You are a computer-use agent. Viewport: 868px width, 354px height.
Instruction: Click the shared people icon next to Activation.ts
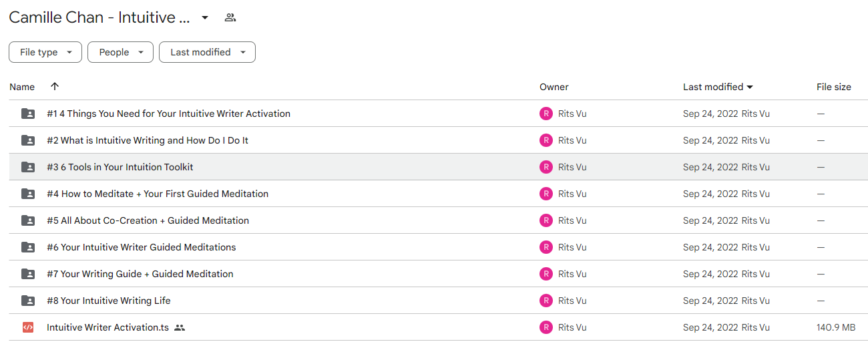(x=179, y=328)
